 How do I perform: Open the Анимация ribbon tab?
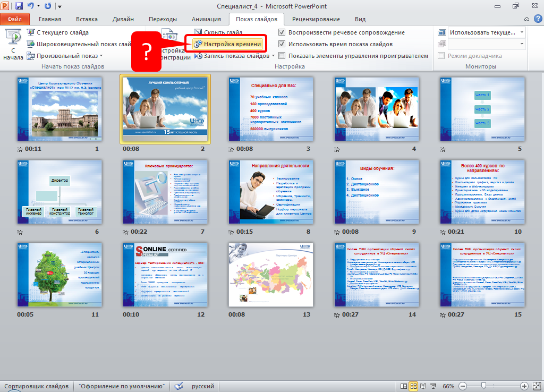coord(206,19)
